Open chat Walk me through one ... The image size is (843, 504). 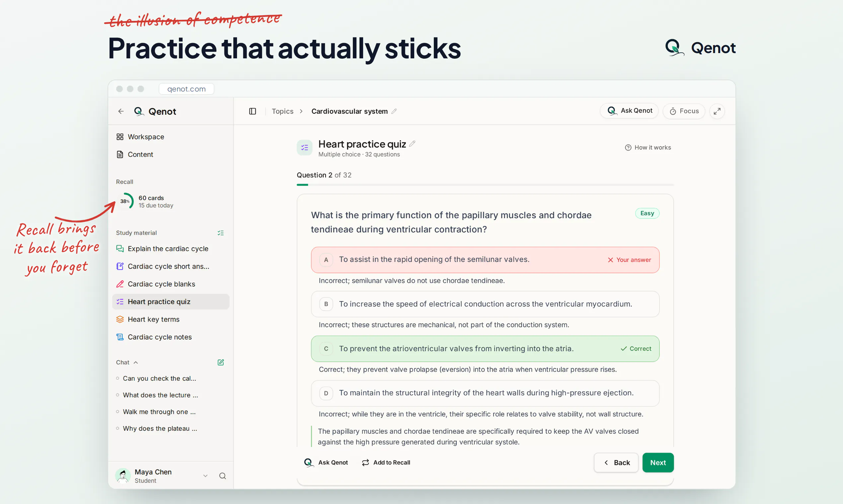(x=159, y=411)
